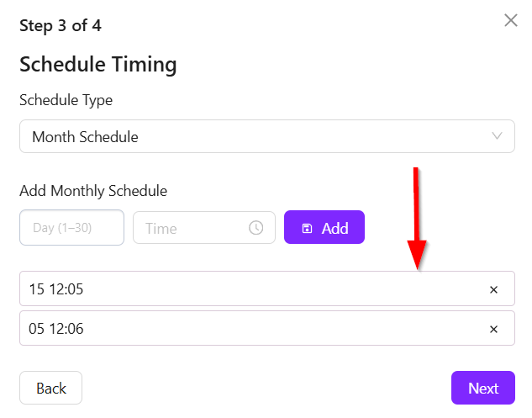Click the red arrow annotation
The height and width of the screenshot is (418, 532).
pos(418,220)
